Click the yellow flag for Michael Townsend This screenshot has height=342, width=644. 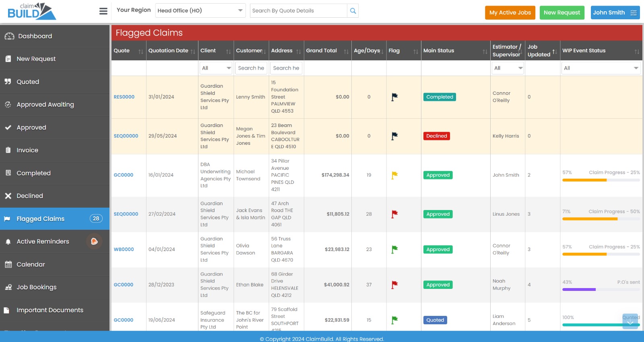[394, 175]
